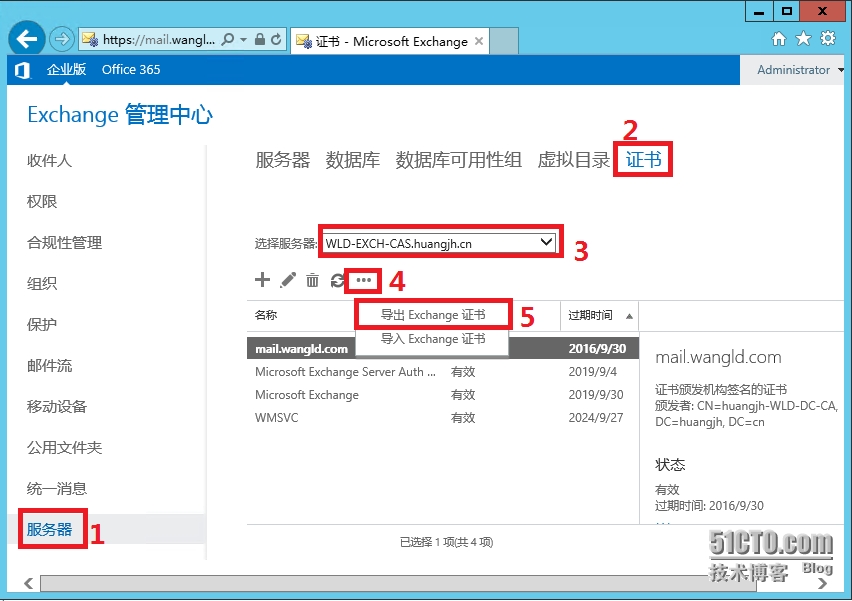This screenshot has height=601, width=852.
Task: Open the browser Home icon
Action: 779,39
